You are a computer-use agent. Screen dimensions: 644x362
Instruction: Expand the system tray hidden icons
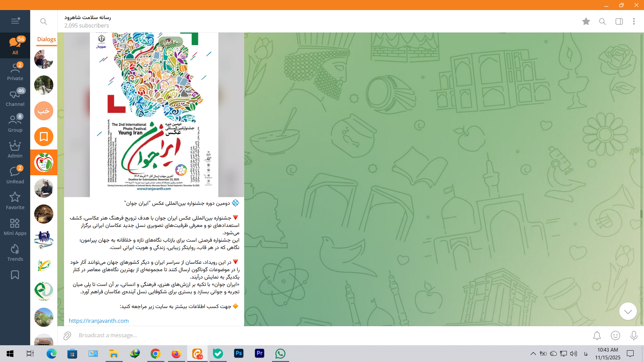coord(533,354)
